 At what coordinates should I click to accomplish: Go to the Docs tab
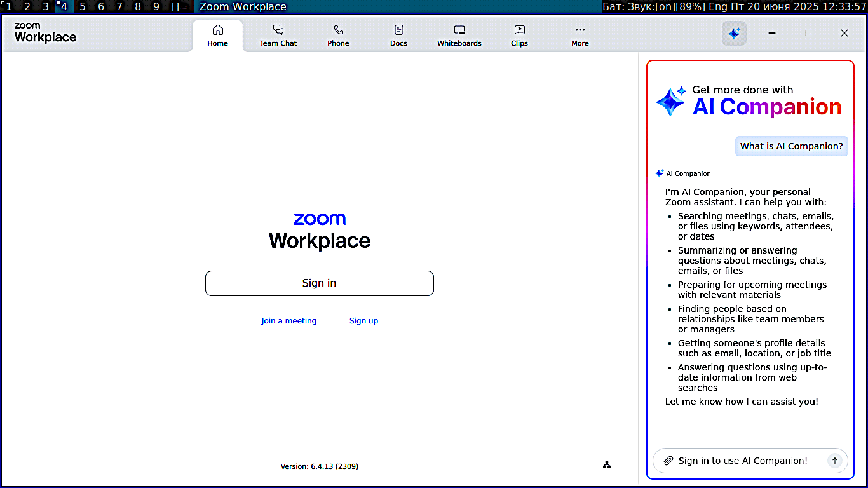pos(398,36)
